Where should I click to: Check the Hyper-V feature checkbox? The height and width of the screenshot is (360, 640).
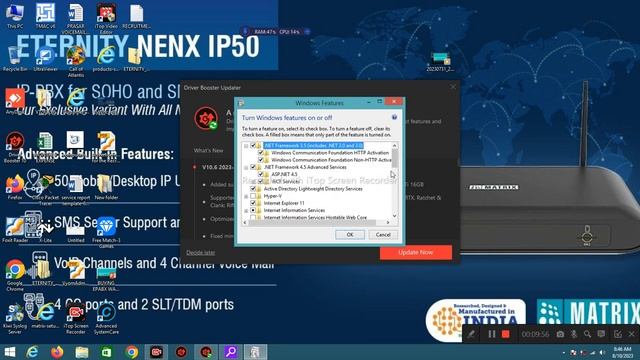(253, 196)
